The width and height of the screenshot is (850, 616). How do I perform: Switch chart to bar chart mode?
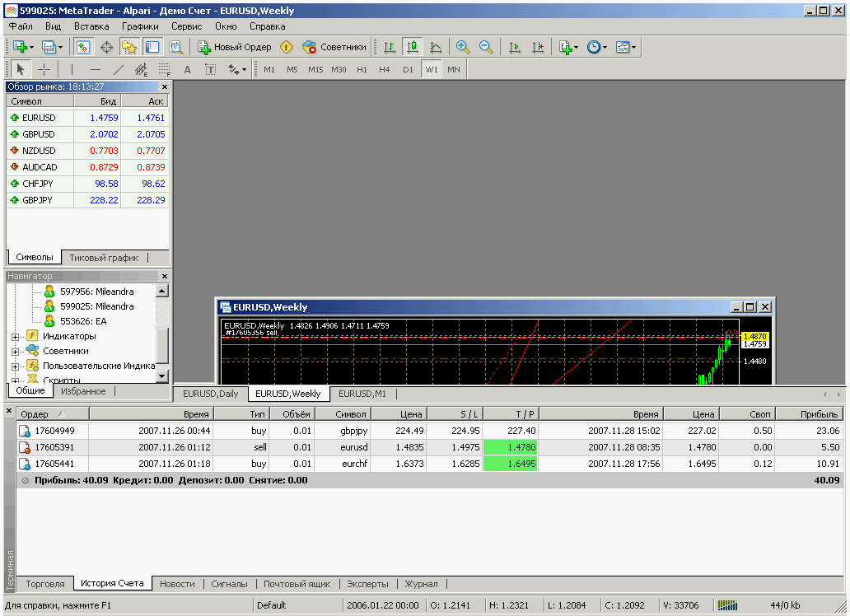coord(390,47)
